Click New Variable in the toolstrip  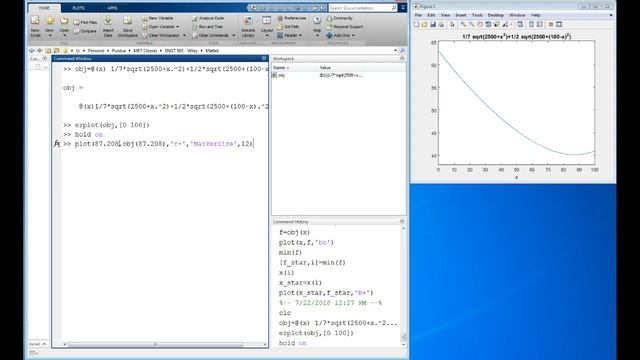point(158,18)
